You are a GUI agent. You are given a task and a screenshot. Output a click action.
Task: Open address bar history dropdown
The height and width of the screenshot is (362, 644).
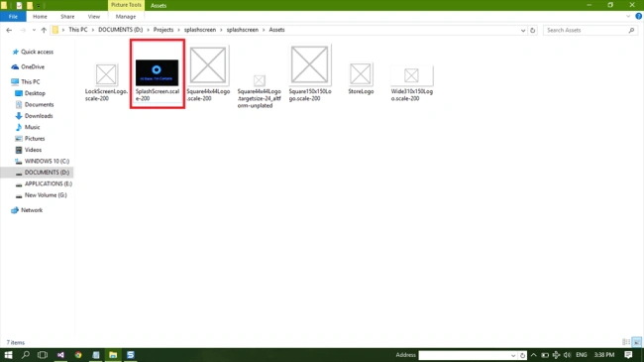click(x=523, y=30)
